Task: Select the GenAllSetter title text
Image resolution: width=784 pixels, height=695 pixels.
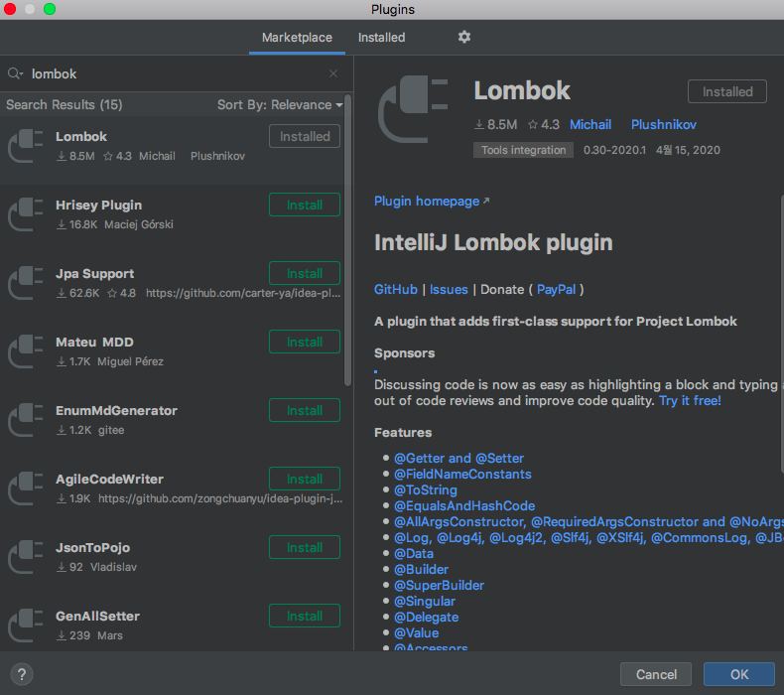Action: pos(97,617)
